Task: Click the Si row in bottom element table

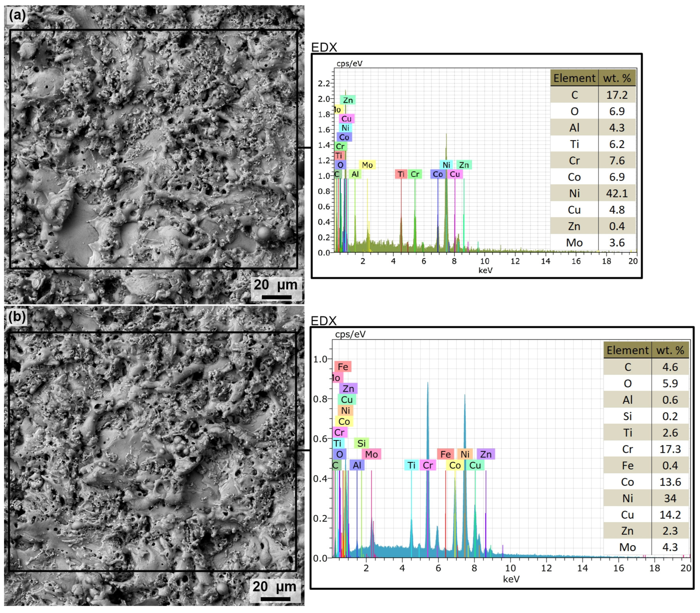Action: pyautogui.click(x=627, y=416)
